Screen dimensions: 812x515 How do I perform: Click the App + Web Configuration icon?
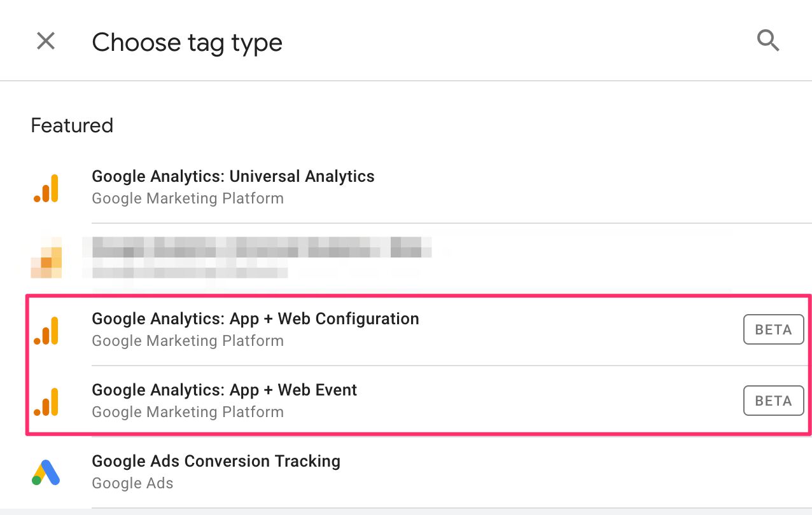tap(46, 331)
